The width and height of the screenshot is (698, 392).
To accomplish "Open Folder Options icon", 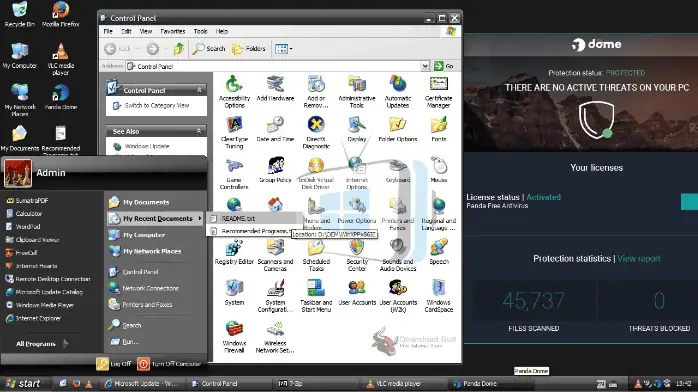I will point(398,129).
